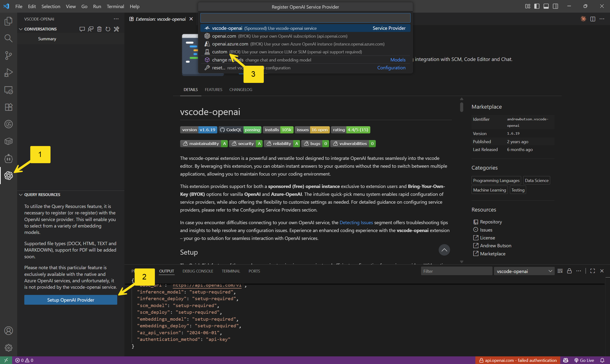Click the output Filter input field

pos(457,271)
